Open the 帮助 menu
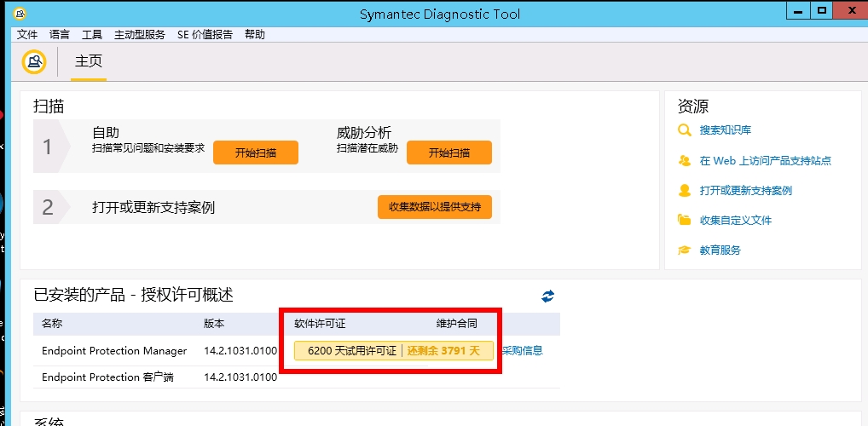 [x=255, y=34]
